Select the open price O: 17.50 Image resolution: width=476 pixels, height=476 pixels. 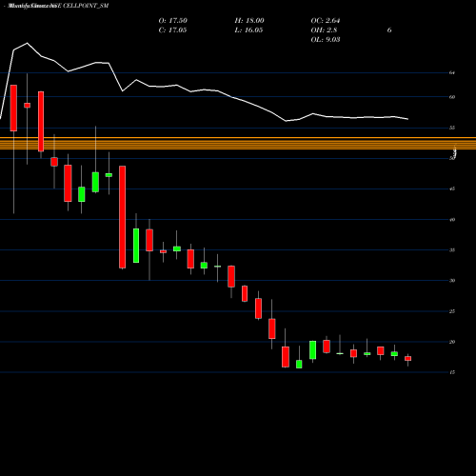pos(173,21)
